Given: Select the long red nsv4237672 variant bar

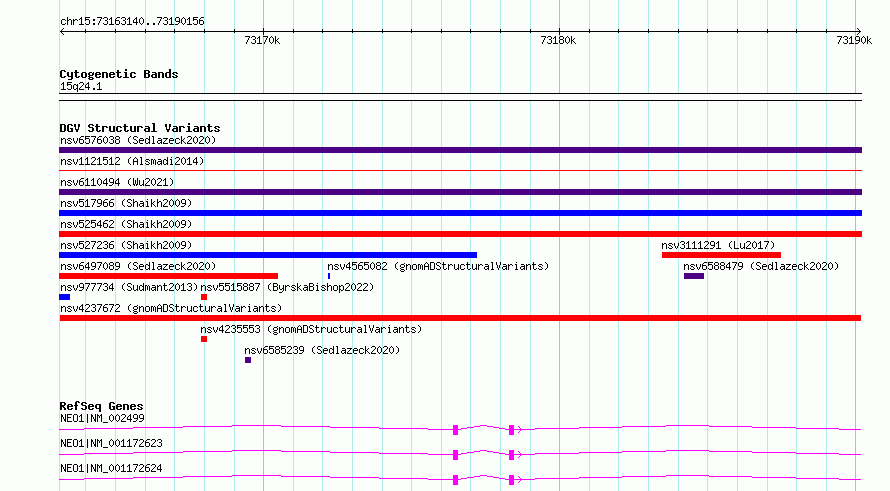Looking at the screenshot, I should [460, 318].
